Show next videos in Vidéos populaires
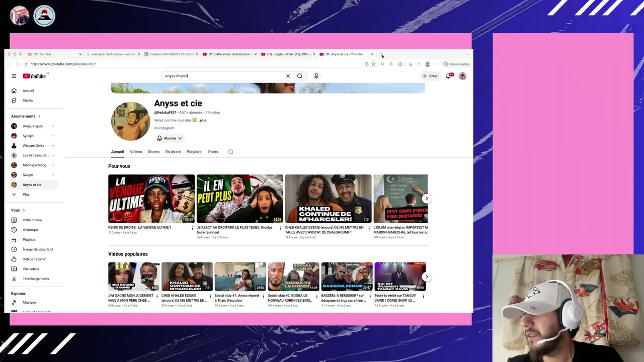Viewport: 644px width, 362px height. (427, 277)
